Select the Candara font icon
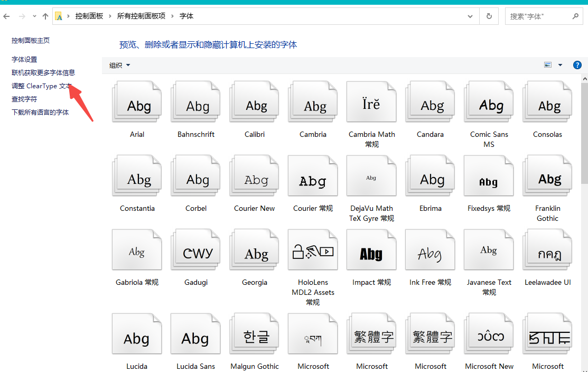 point(430,102)
